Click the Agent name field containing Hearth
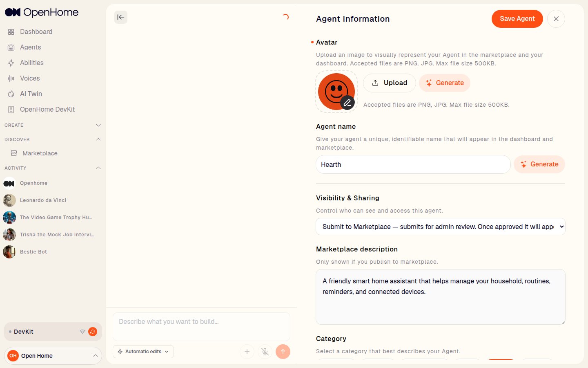Viewport: 588px width, 368px height. click(413, 164)
